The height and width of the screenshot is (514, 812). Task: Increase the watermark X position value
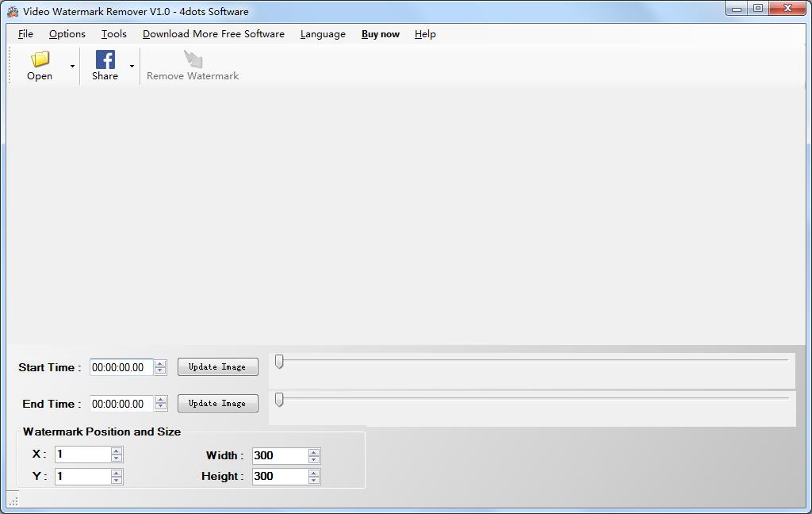point(117,451)
